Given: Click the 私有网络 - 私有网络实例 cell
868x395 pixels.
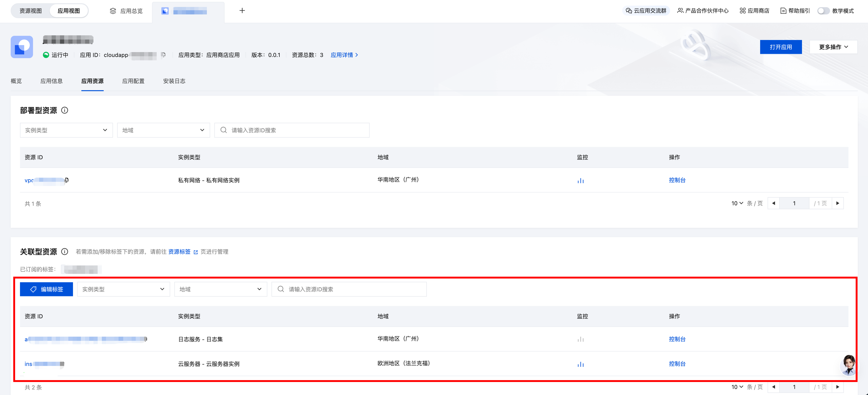Looking at the screenshot, I should [209, 180].
